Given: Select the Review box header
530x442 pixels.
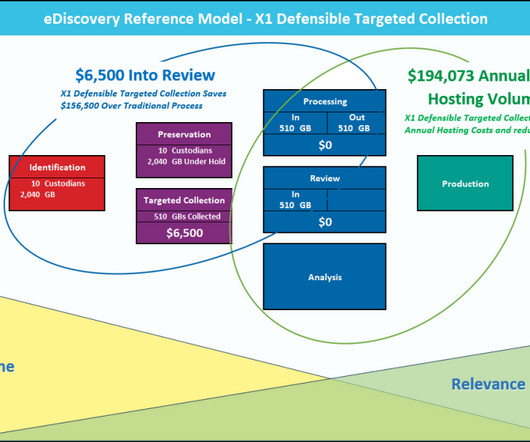Looking at the screenshot, I should pos(324,178).
